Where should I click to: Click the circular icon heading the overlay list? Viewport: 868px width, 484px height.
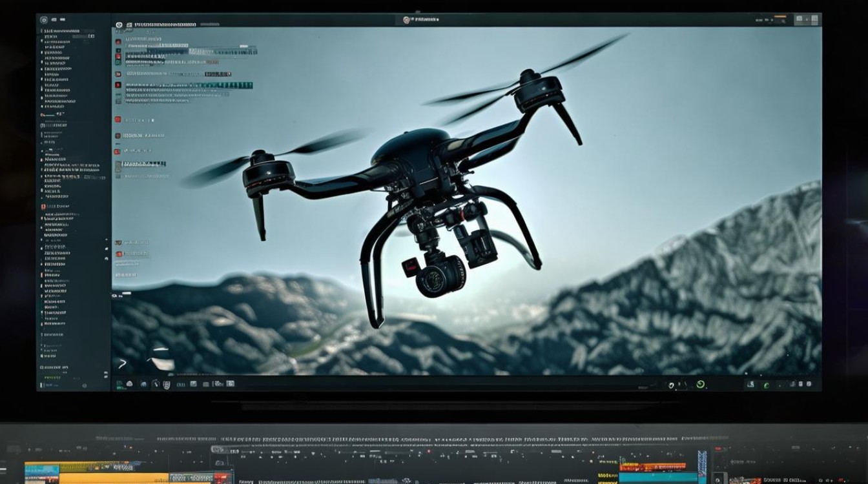(119, 25)
